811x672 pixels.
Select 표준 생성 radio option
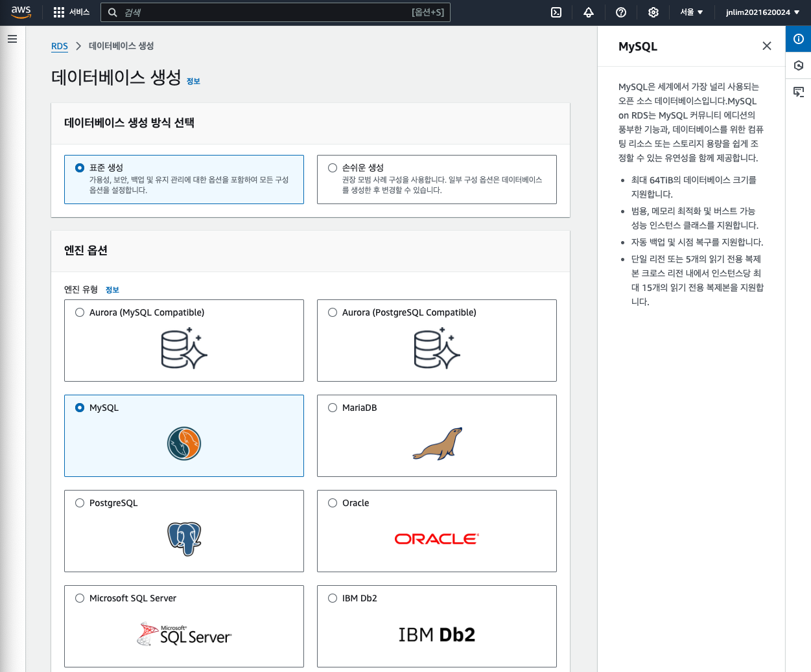coord(80,168)
